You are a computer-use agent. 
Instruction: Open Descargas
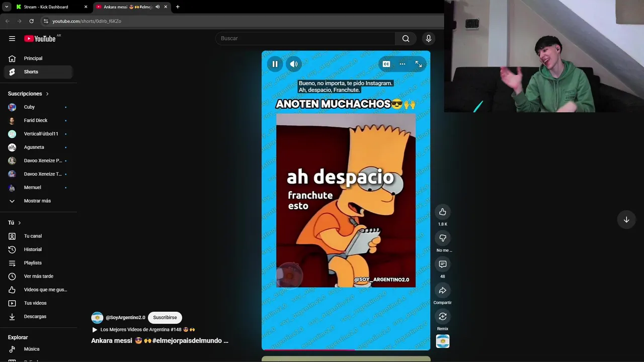(x=39, y=316)
